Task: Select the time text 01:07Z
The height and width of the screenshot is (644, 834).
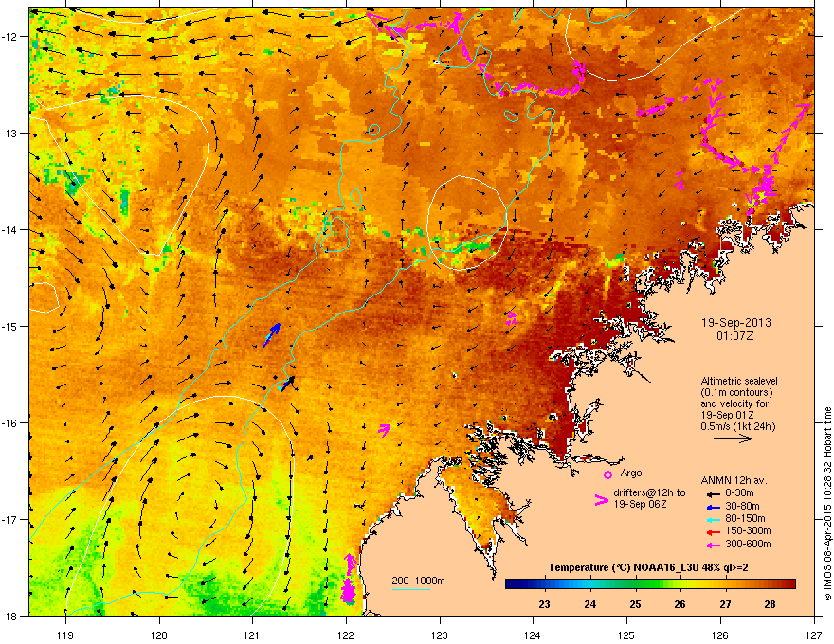Action: (735, 336)
